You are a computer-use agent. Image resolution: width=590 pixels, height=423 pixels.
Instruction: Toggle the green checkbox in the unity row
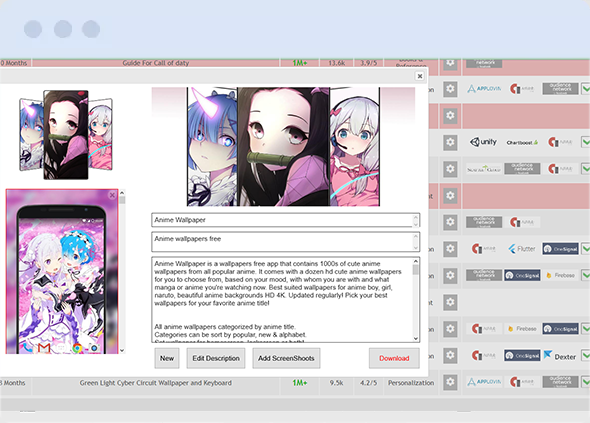click(586, 142)
